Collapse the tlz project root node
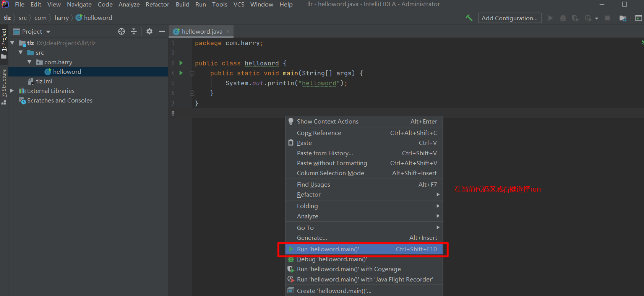Image resolution: width=644 pixels, height=296 pixels. pyautogui.click(x=13, y=43)
